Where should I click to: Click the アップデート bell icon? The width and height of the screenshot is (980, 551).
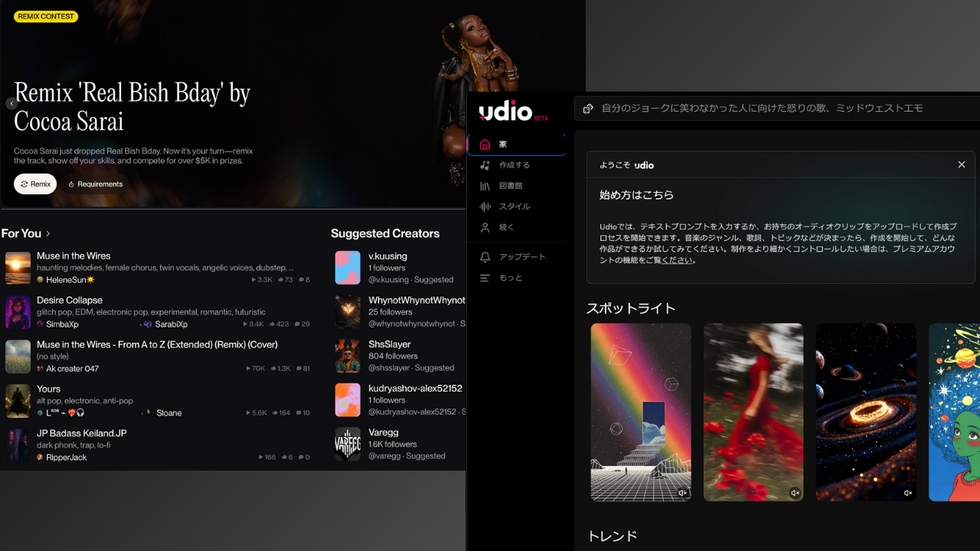(x=485, y=257)
